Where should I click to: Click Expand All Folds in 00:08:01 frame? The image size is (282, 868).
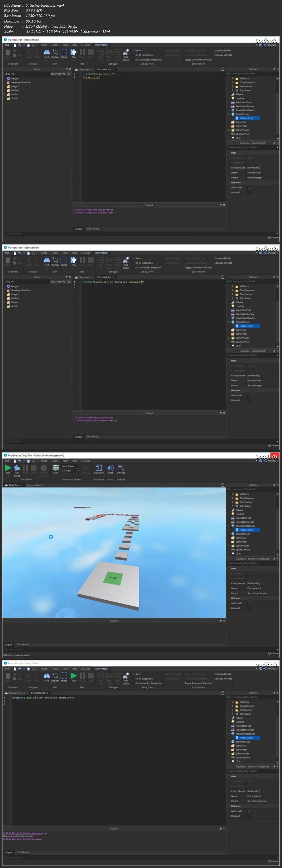[223, 674]
